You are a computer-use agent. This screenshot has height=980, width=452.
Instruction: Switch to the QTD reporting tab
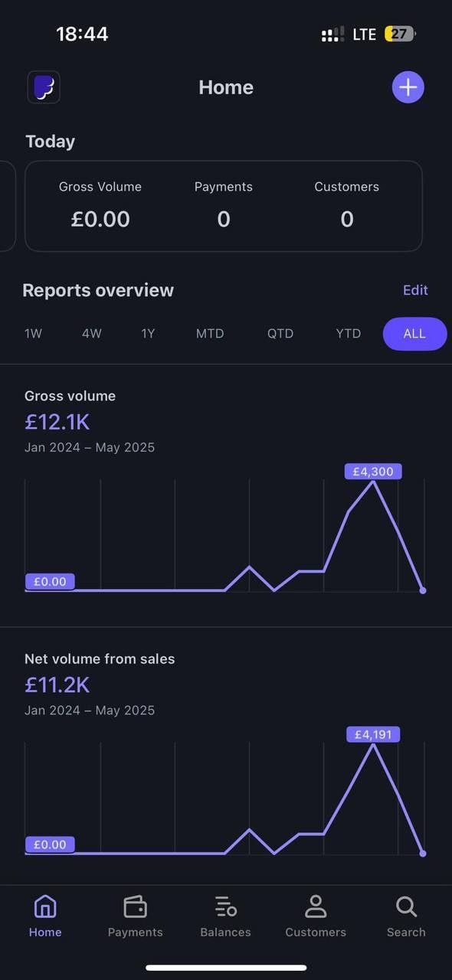coord(280,333)
